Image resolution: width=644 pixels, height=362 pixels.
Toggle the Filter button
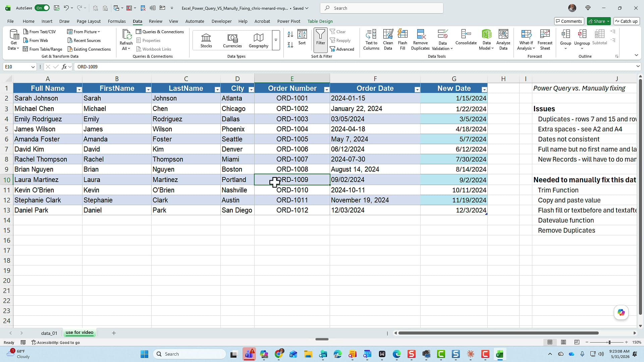click(x=321, y=40)
